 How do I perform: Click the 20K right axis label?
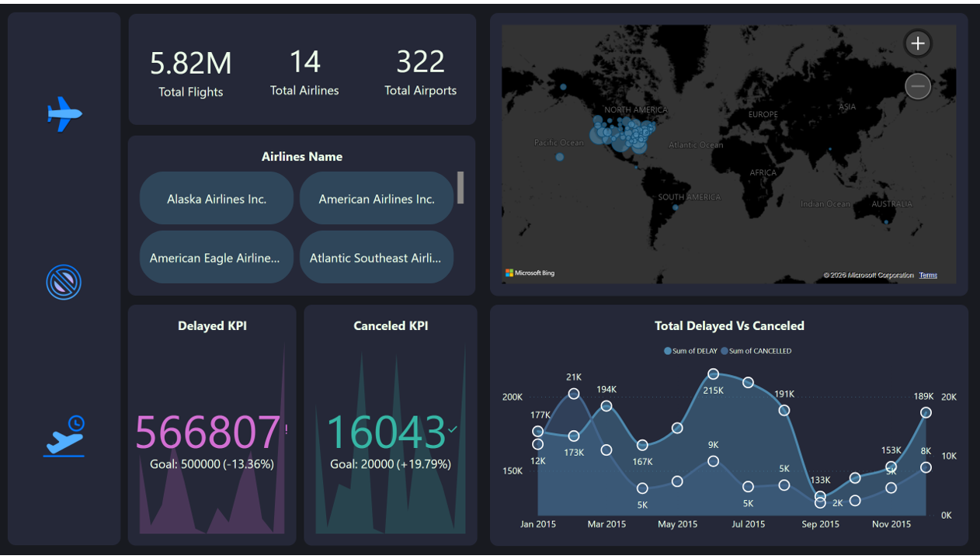[x=948, y=398]
